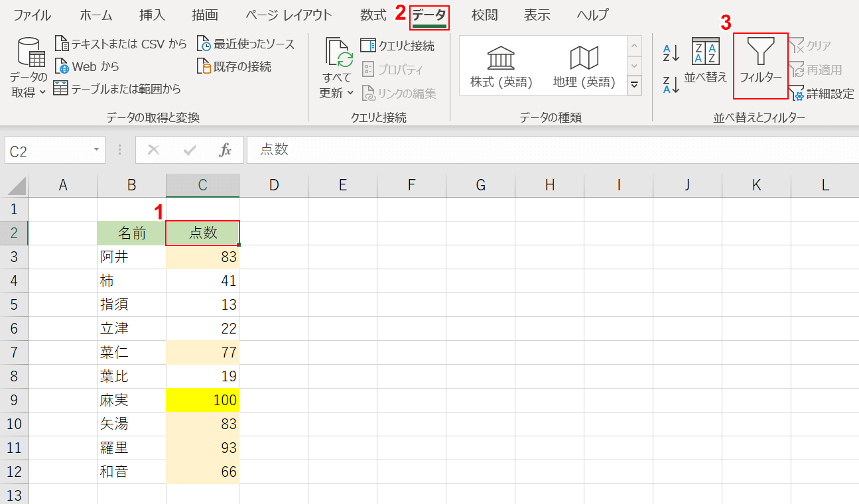Click テーブルまたは範囲から button
859x504 pixels.
[x=117, y=88]
